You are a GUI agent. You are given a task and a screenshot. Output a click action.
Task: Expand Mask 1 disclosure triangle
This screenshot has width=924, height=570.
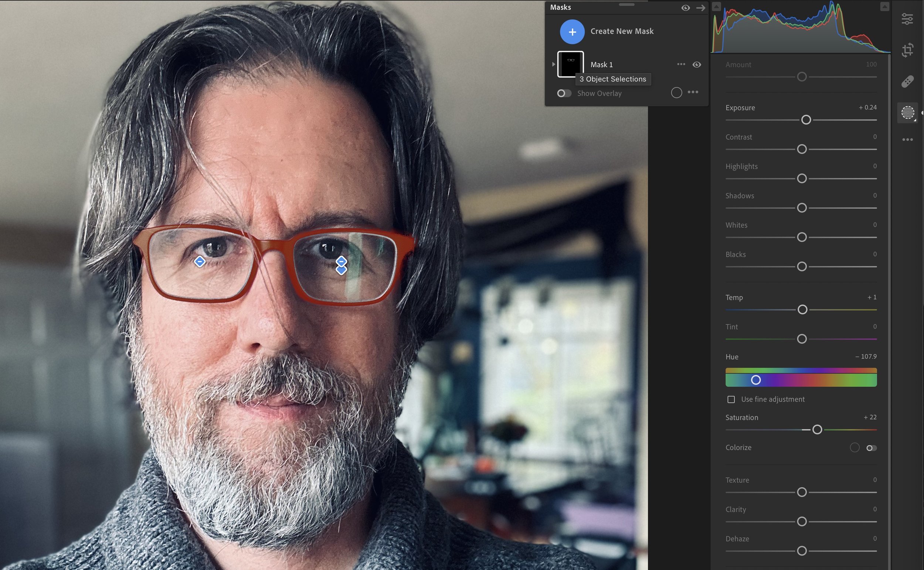click(553, 64)
